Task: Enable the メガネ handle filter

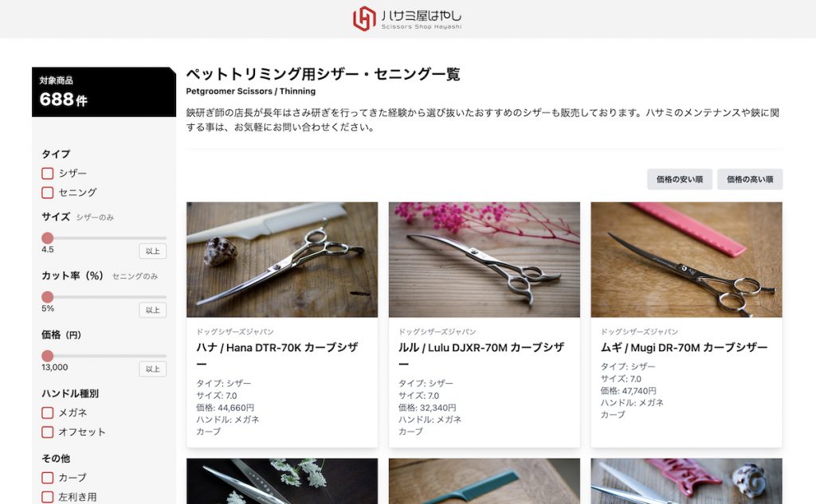Action: click(47, 413)
